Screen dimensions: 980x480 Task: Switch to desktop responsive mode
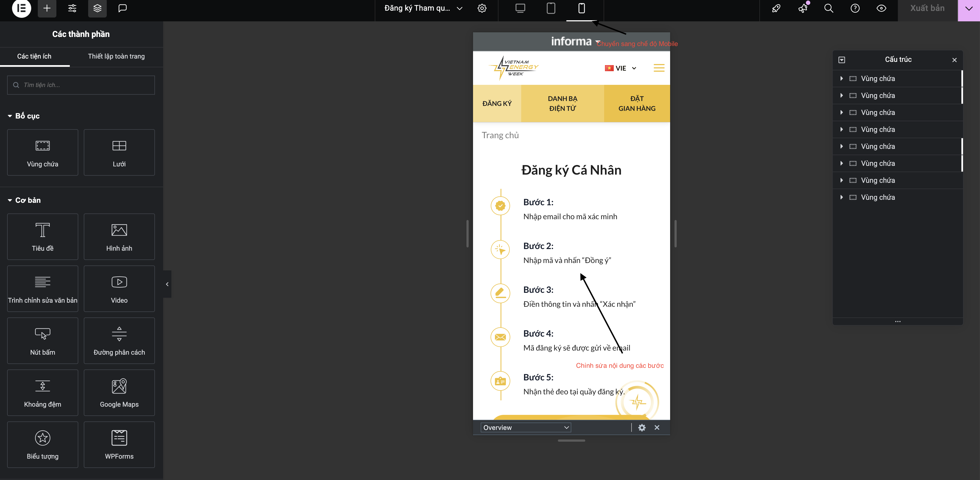(x=520, y=8)
